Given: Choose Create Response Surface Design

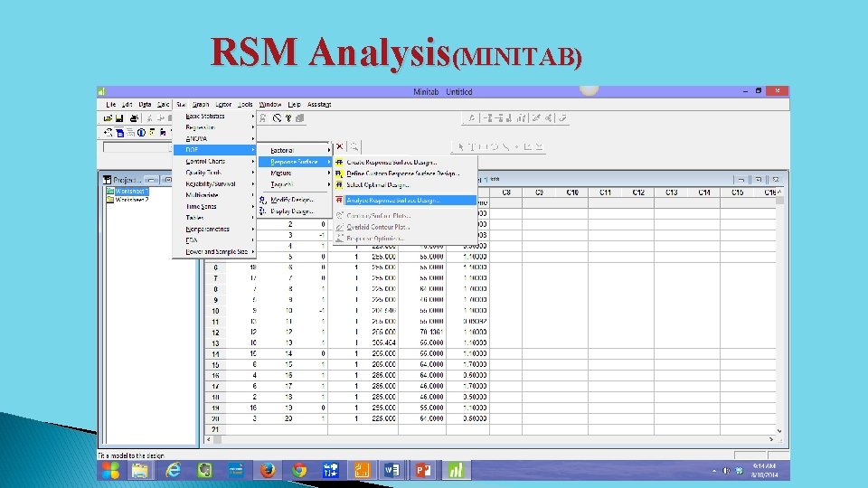Looking at the screenshot, I should click(405, 162).
